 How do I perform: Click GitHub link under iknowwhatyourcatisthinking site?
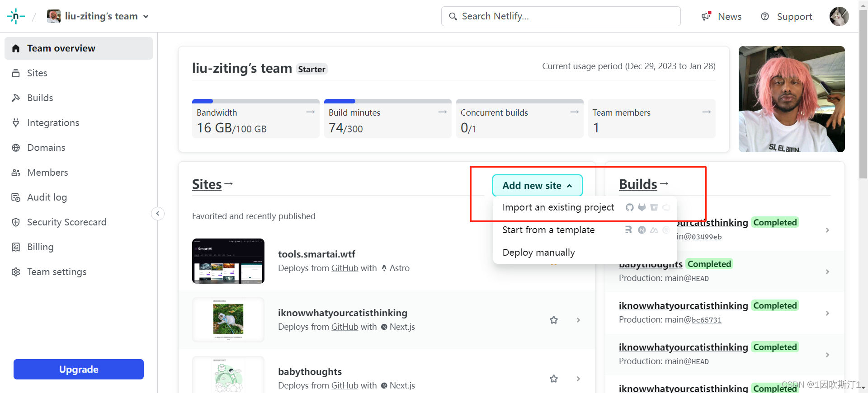pyautogui.click(x=344, y=327)
